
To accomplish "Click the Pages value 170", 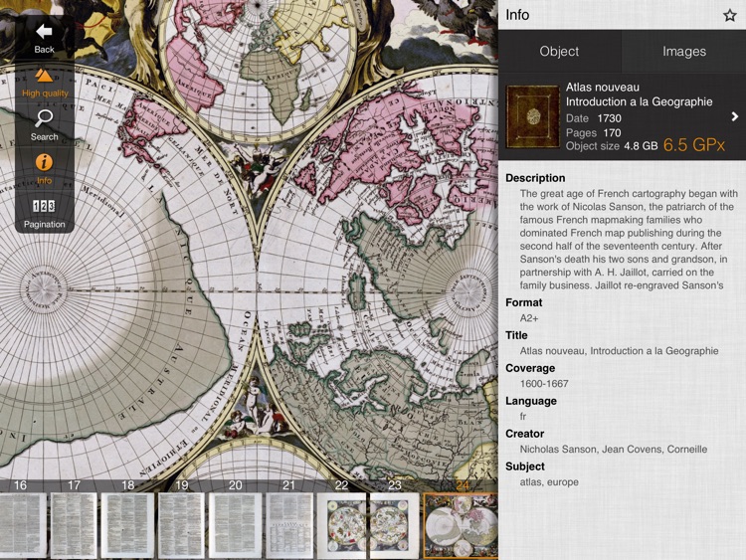I will 613,133.
